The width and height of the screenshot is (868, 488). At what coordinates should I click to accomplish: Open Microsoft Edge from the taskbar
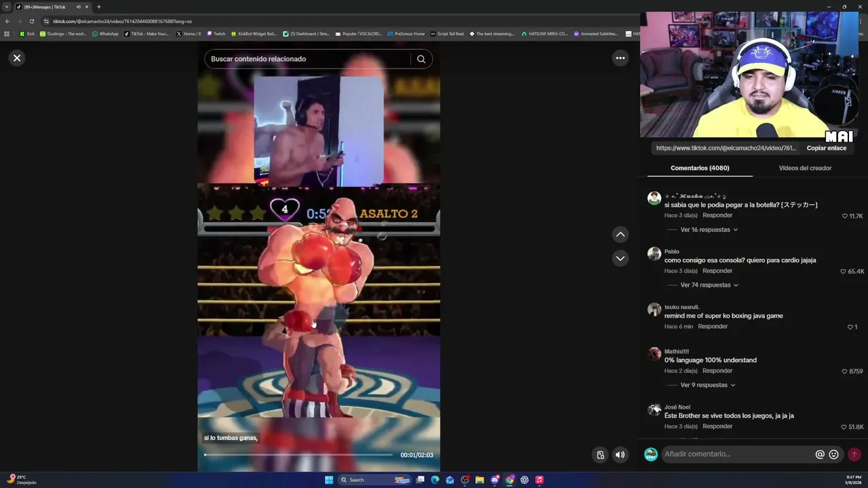pos(435,480)
